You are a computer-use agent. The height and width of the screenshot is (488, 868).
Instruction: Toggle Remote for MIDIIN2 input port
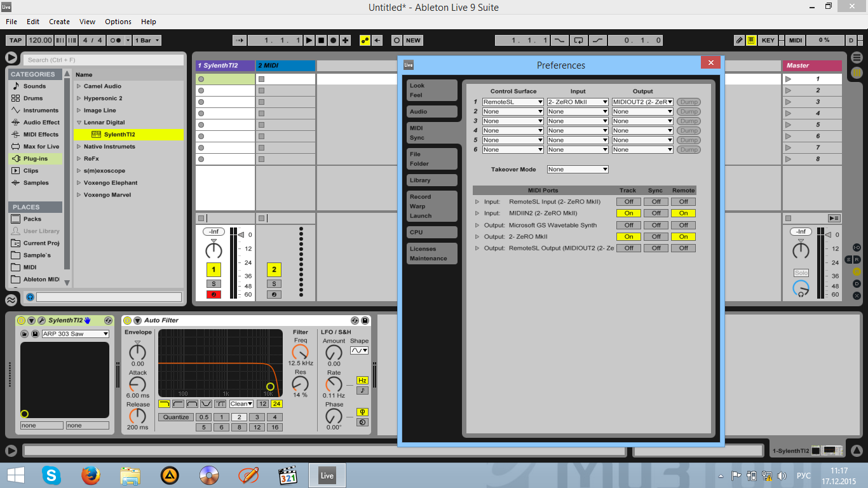[683, 213]
